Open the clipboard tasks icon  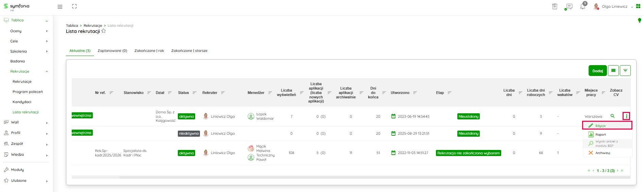(x=555, y=6)
